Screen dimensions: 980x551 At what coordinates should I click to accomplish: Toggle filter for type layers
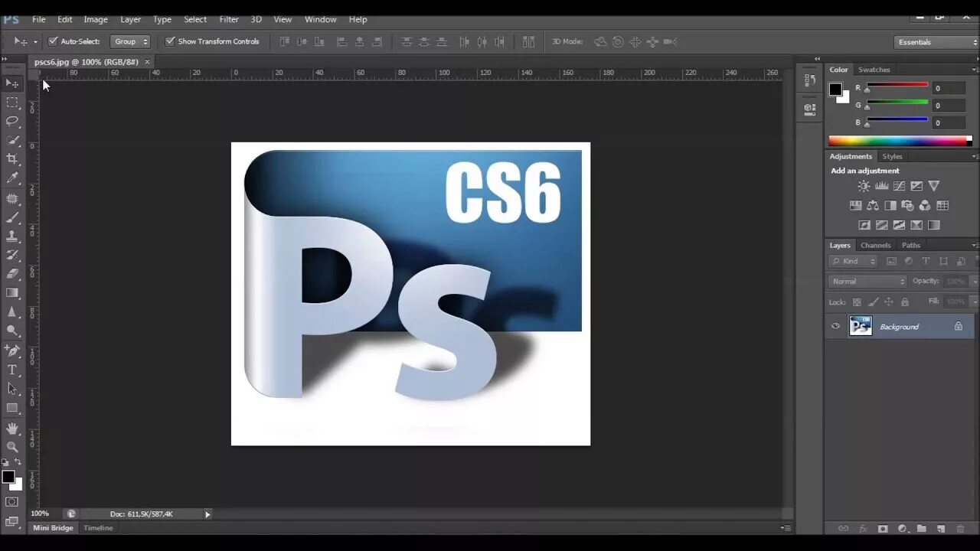coord(926,261)
